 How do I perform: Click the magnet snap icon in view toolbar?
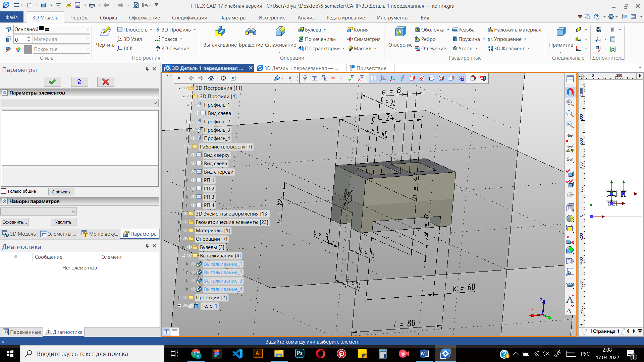(x=570, y=92)
